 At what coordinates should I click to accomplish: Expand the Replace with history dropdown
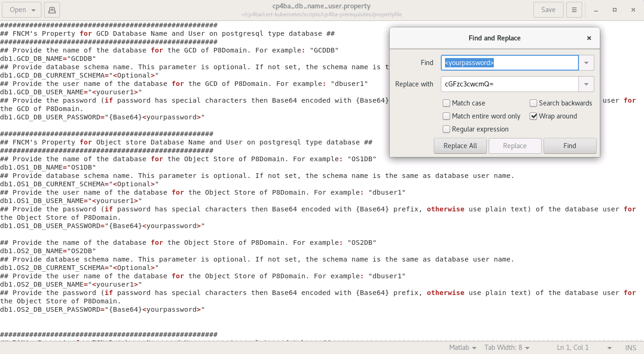586,84
